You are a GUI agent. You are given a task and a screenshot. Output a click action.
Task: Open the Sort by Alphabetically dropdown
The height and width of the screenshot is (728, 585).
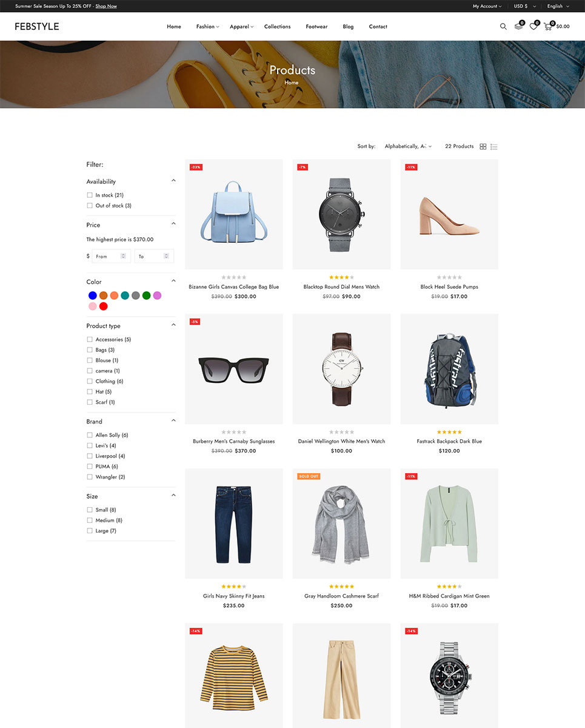(408, 146)
